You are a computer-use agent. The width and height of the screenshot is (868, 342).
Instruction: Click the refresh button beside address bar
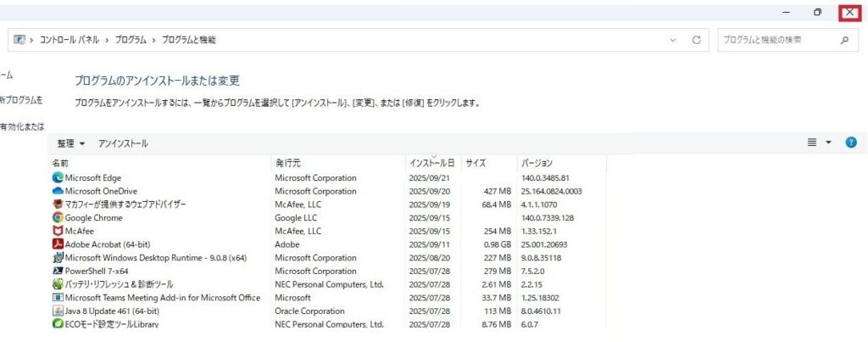696,40
